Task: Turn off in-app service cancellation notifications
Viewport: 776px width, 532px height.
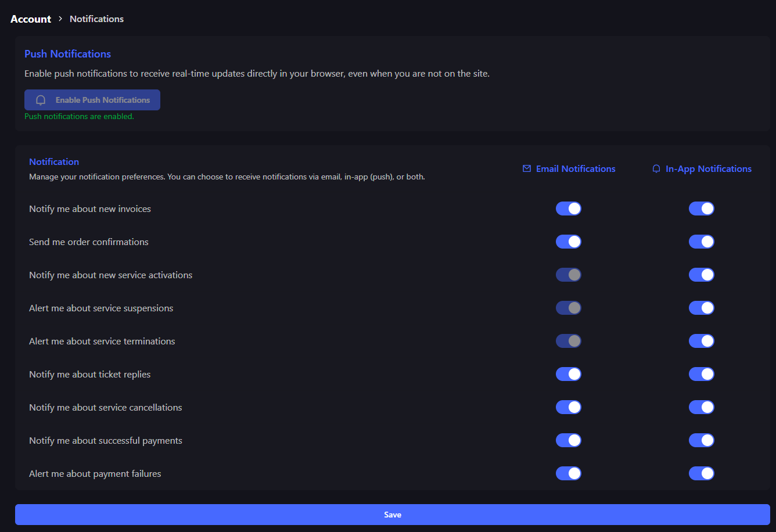Action: pyautogui.click(x=701, y=407)
